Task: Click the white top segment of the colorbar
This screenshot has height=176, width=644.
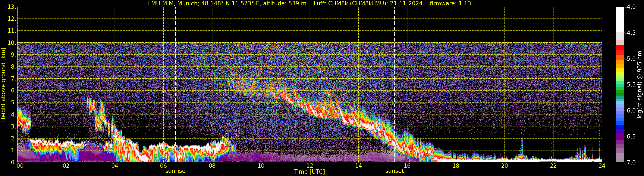Action: 620,19
